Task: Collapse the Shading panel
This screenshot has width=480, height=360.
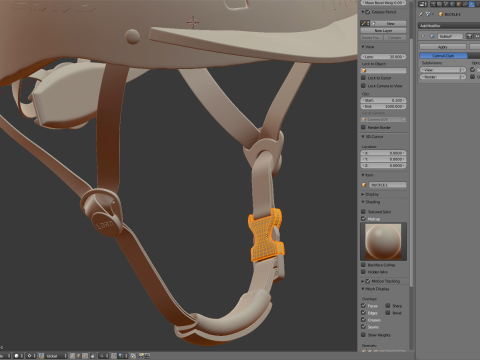Action: pos(363,202)
